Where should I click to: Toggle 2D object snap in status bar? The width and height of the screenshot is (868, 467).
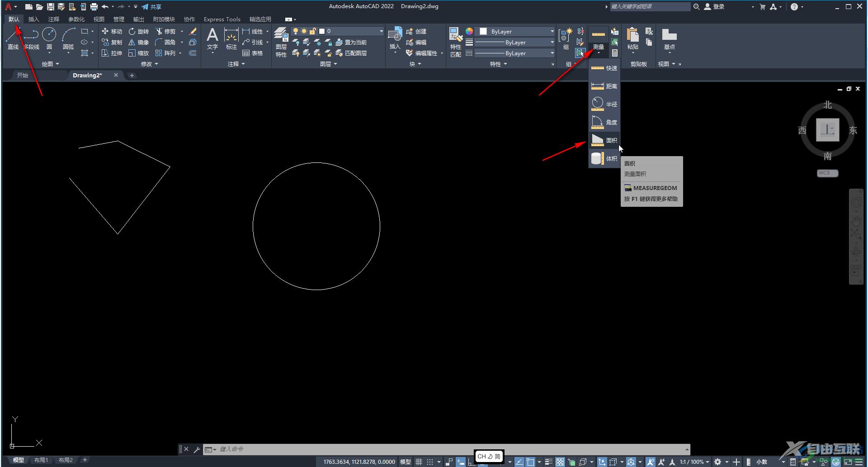[530, 462]
